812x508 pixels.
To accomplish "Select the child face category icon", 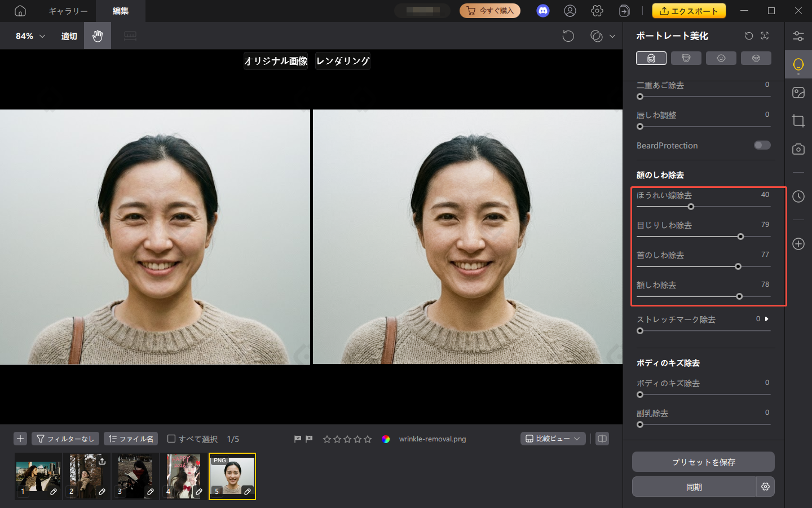I will 721,58.
